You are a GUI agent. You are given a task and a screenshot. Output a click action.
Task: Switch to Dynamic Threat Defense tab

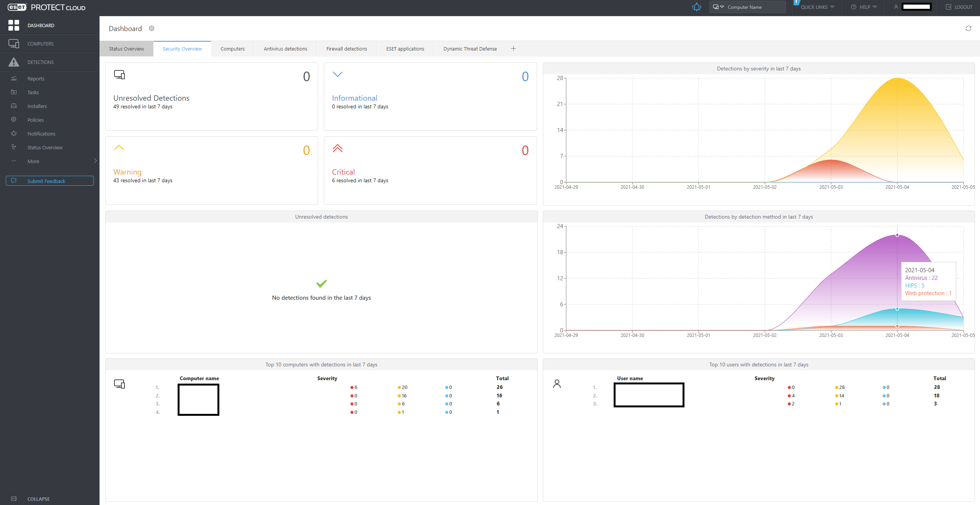click(x=470, y=49)
